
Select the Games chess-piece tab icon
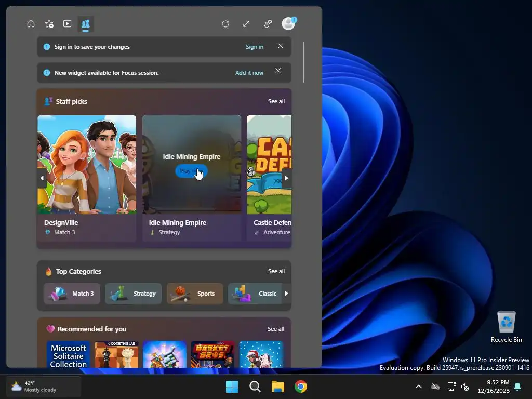tap(86, 24)
